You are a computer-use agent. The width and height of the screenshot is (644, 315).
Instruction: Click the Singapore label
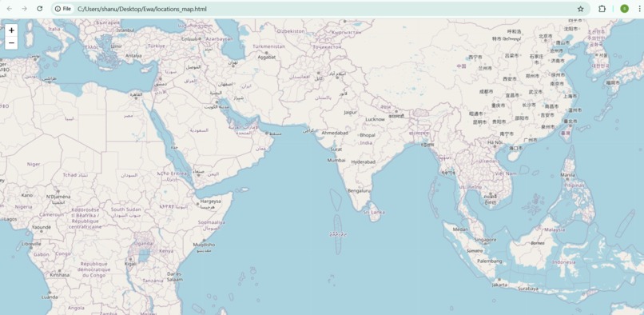click(x=485, y=239)
